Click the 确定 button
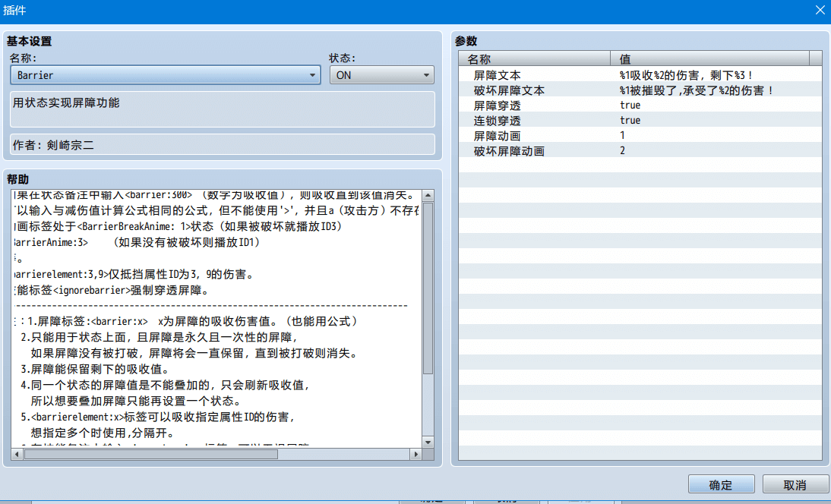 tap(721, 484)
